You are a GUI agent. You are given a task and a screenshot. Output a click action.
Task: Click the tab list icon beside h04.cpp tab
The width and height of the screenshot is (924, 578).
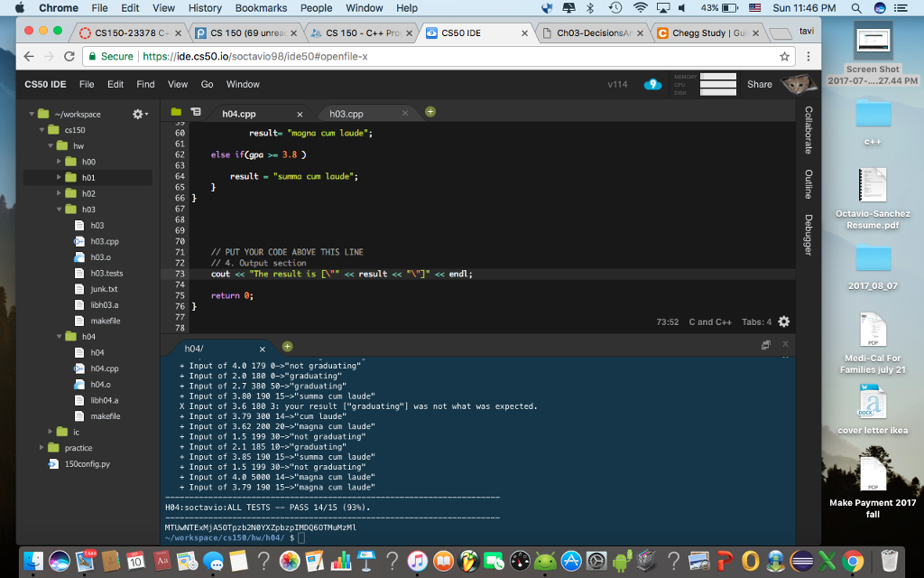196,113
